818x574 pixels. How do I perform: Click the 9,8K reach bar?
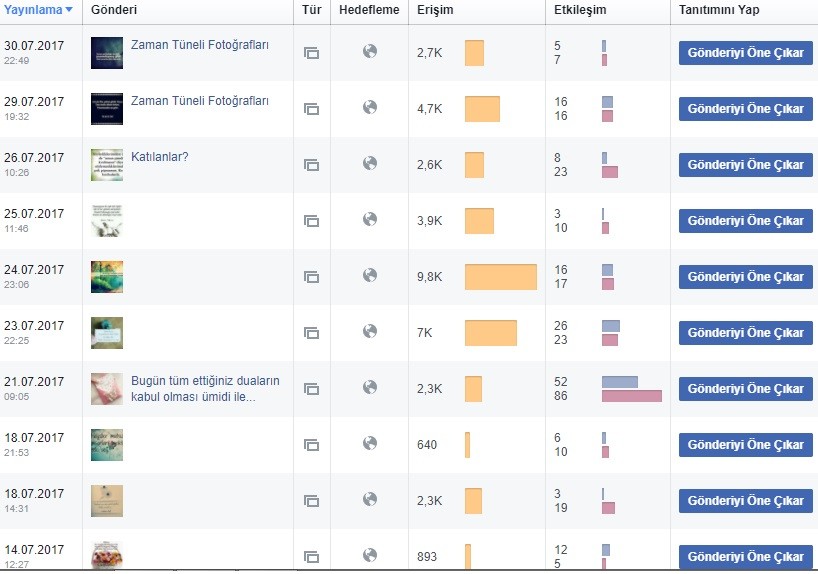pos(501,277)
